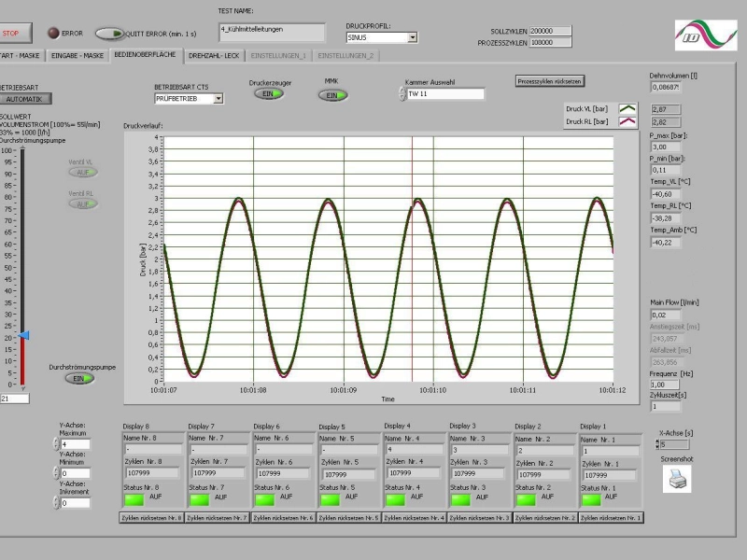Click the Frequenz [Hz] value field
Viewport: 747px width, 560px height.
coord(664,385)
